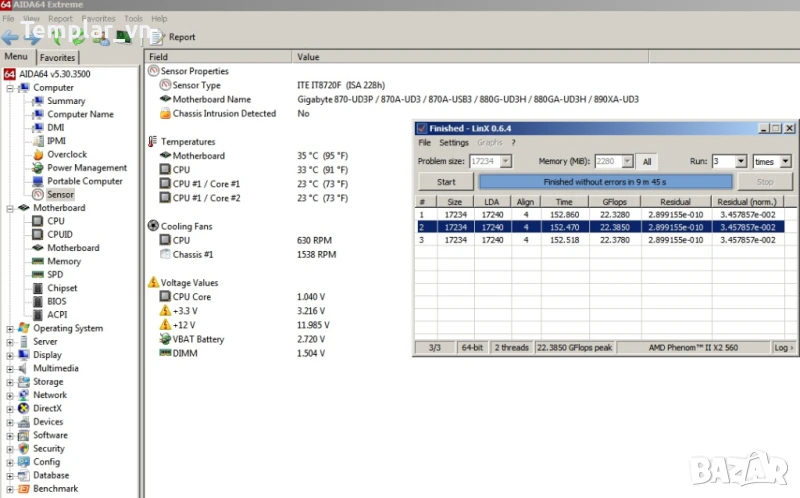Open the 'times' unit dropdown
The width and height of the screenshot is (800, 498).
coord(785,161)
